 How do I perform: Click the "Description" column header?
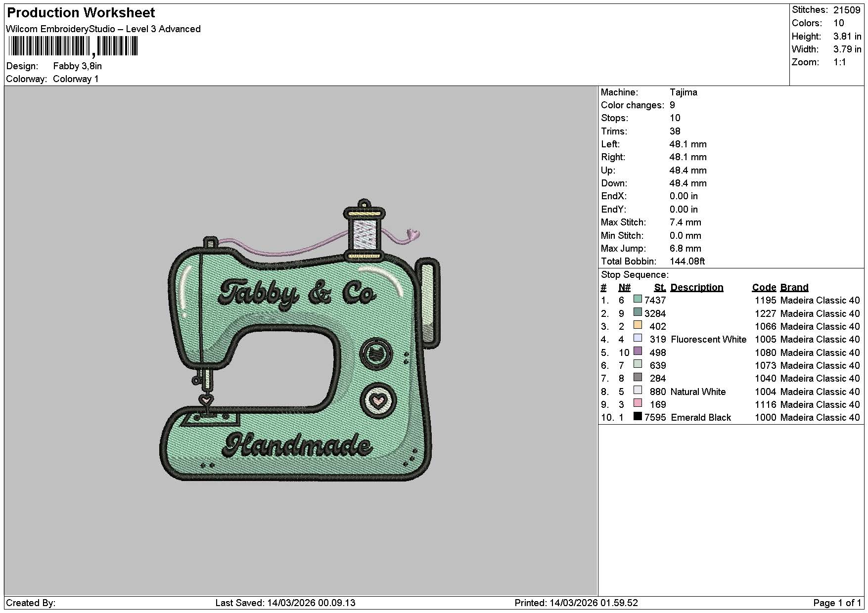[697, 287]
